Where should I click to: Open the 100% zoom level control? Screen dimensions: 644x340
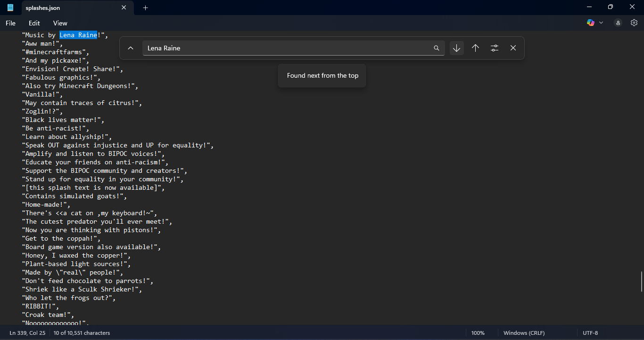pos(478,333)
